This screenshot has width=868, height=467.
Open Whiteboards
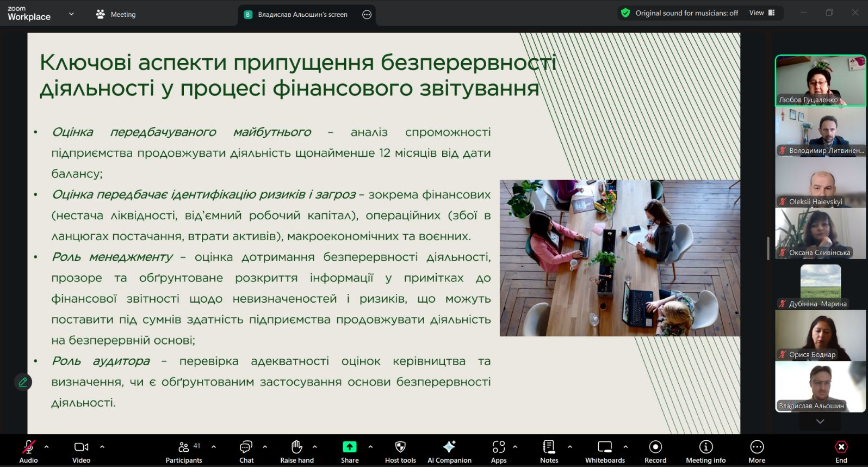coord(605,451)
